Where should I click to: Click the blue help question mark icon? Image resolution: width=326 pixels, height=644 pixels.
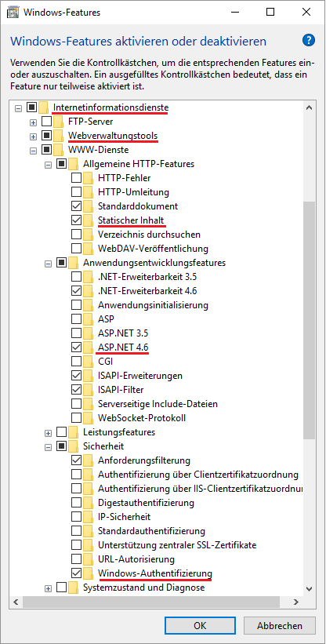(308, 40)
